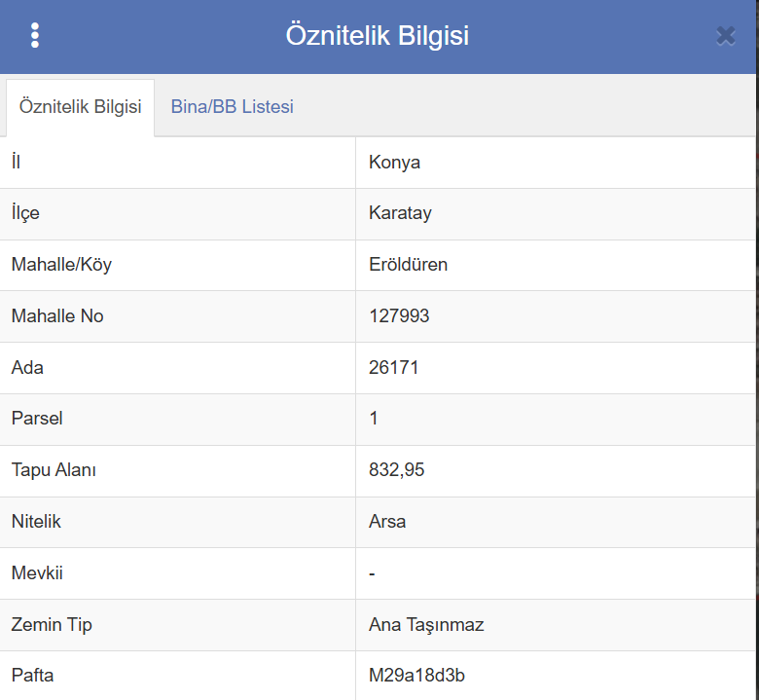The height and width of the screenshot is (700, 759).
Task: Switch to the Bina/BB Listesi tab
Action: [232, 107]
